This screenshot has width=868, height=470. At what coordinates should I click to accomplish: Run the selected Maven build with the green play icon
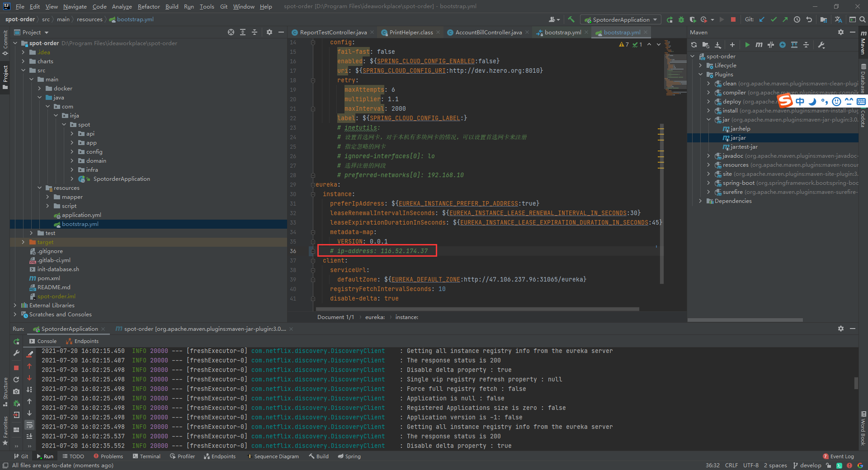pos(747,45)
